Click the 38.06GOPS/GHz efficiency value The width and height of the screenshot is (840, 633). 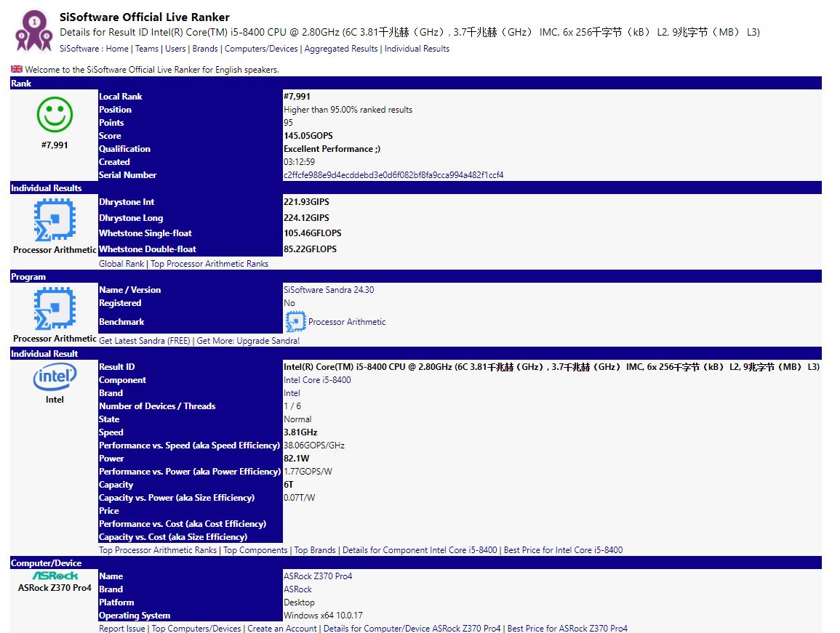314,445
